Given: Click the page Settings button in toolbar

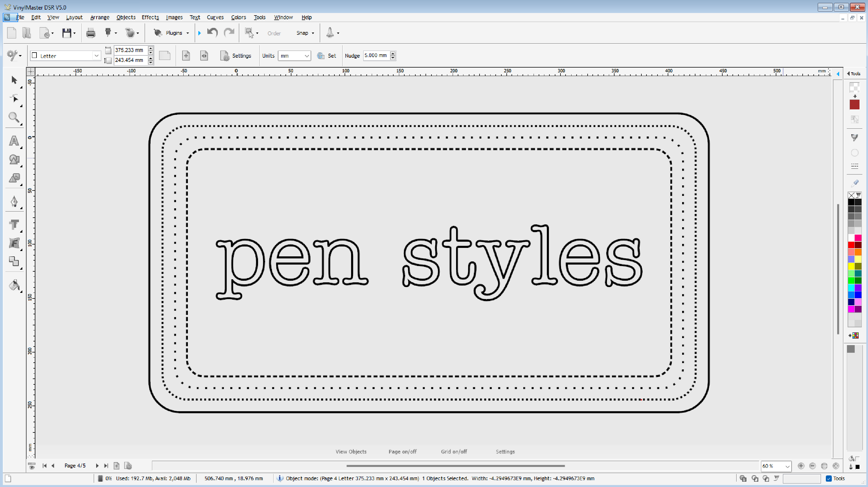Looking at the screenshot, I should pyautogui.click(x=236, y=56).
